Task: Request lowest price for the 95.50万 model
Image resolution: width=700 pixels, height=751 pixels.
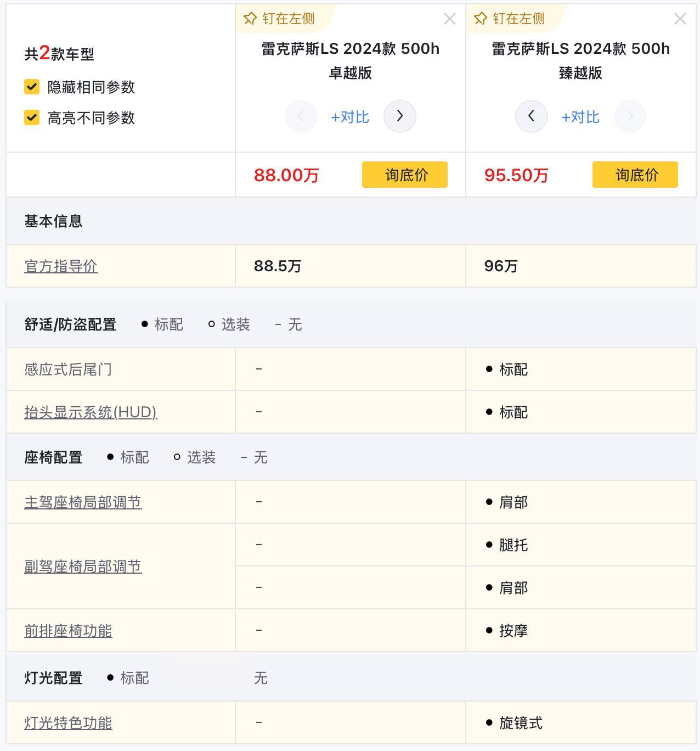Action: [x=635, y=175]
